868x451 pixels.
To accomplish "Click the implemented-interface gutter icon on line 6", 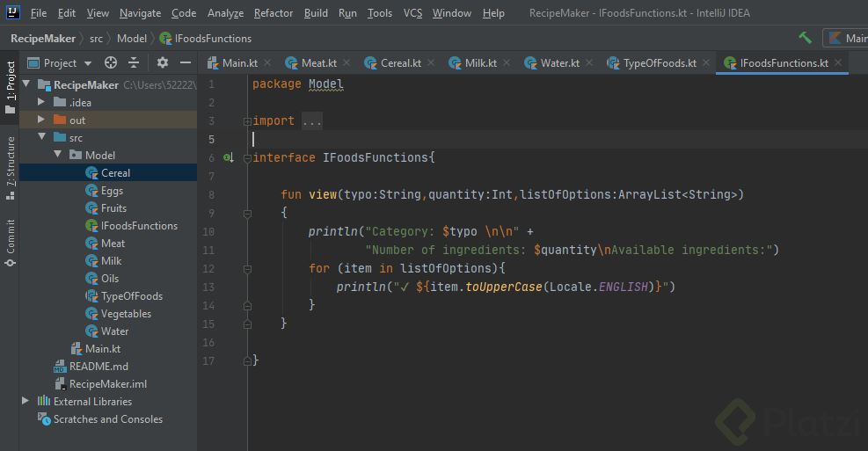I will point(228,157).
